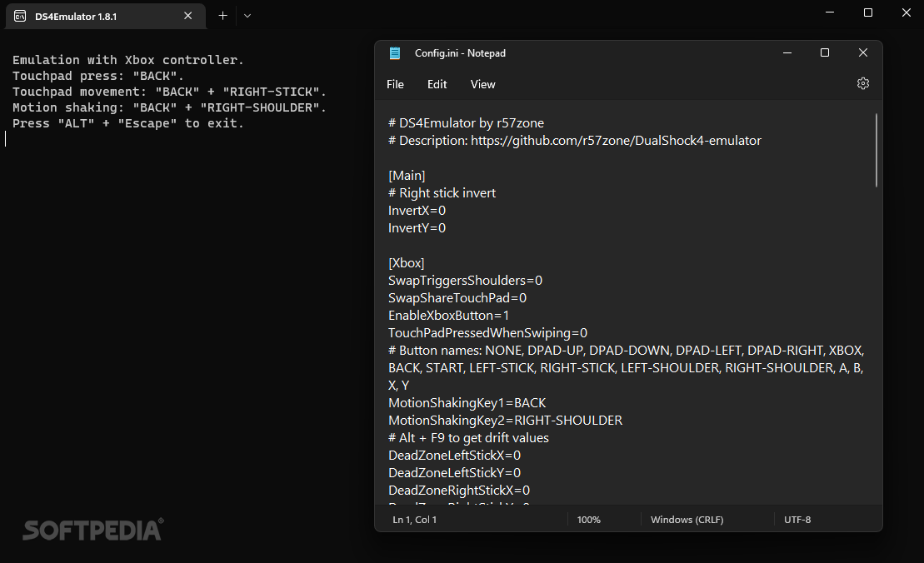The width and height of the screenshot is (924, 563).
Task: Click the terminal icon on DS4Emulator tab
Action: (x=20, y=16)
